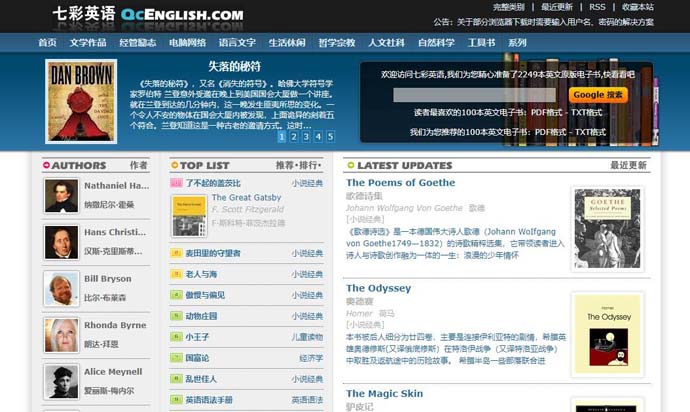Image resolution: width=690 pixels, height=412 pixels.
Task: Open TXT格式 link for readers' favorite 100
Action: [587, 112]
